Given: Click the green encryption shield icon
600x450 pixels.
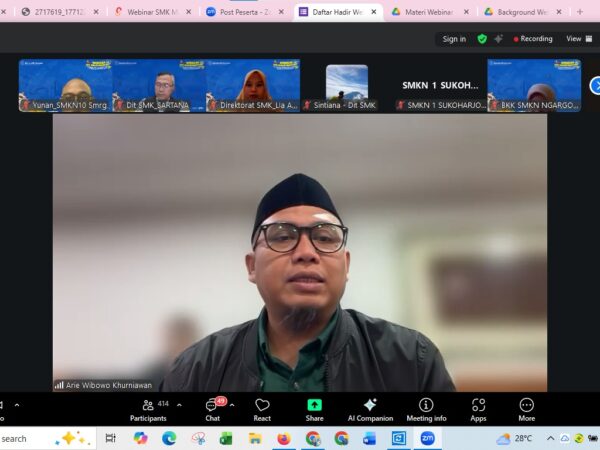Looking at the screenshot, I should [x=482, y=39].
